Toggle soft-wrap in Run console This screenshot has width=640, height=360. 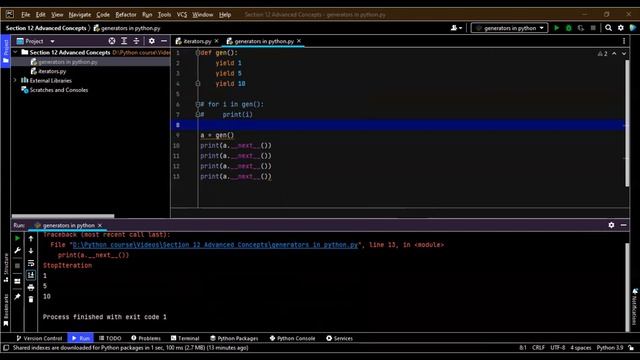pos(31,263)
